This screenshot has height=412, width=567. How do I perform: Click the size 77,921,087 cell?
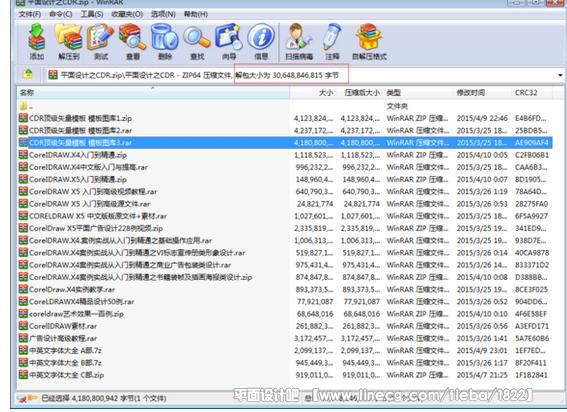click(x=315, y=301)
